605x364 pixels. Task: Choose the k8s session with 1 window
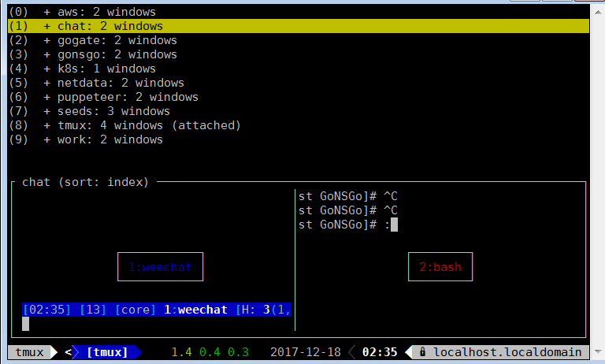click(x=109, y=69)
